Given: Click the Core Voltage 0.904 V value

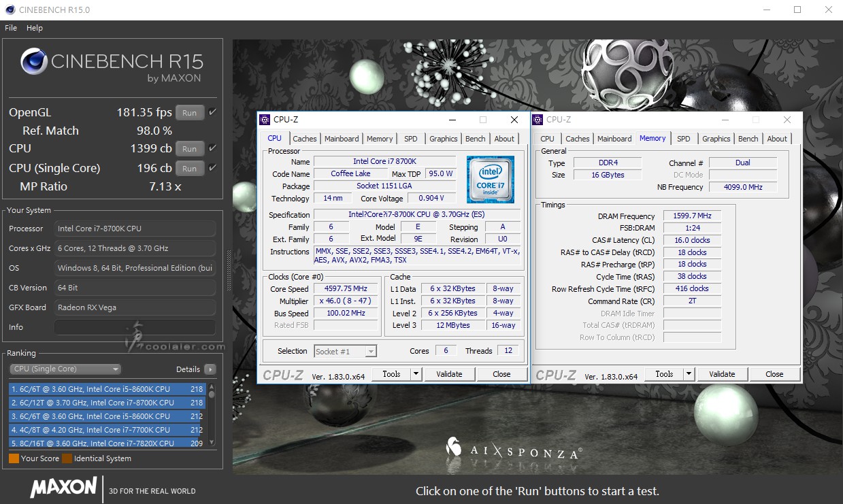Looking at the screenshot, I should [x=432, y=199].
